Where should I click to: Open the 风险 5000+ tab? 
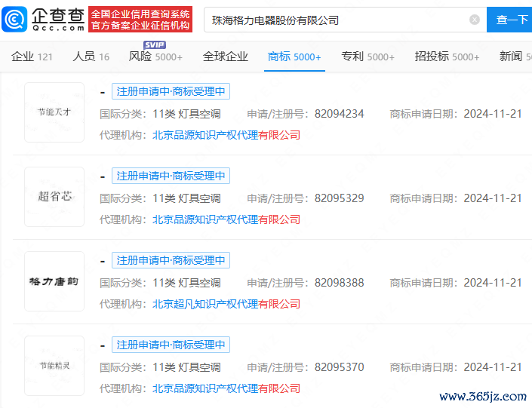pyautogui.click(x=155, y=57)
